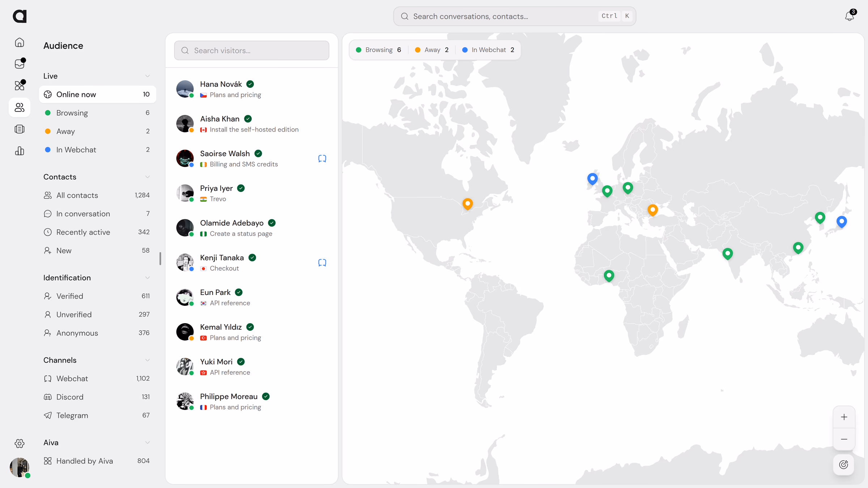This screenshot has width=868, height=488.
Task: Open webchat icon on Kenji Tanaka row
Action: (322, 263)
